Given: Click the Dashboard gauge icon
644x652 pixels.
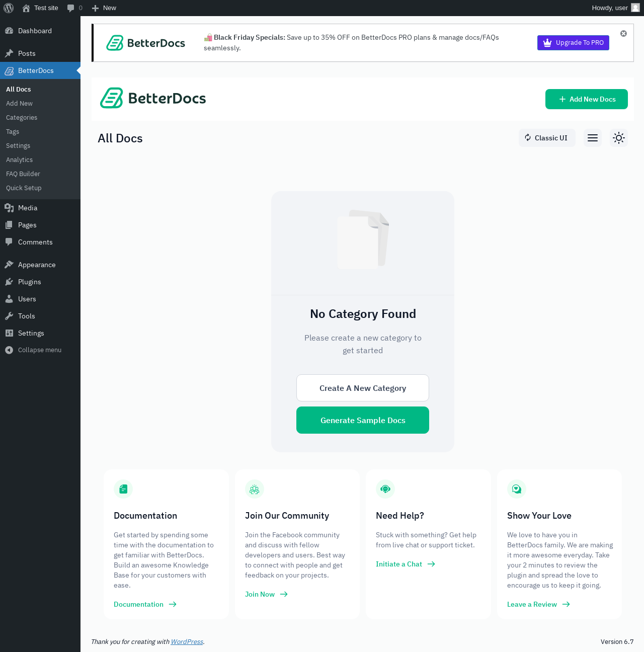Looking at the screenshot, I should pyautogui.click(x=9, y=31).
